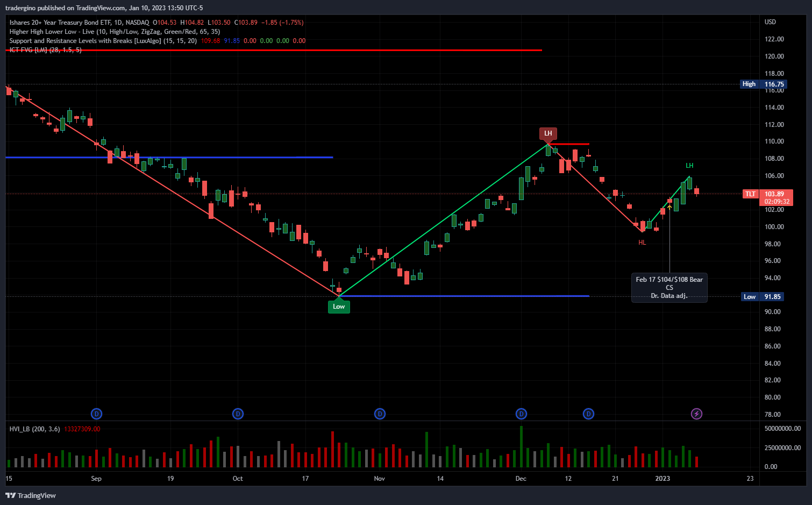Select the red LH label at December peak

[548, 133]
